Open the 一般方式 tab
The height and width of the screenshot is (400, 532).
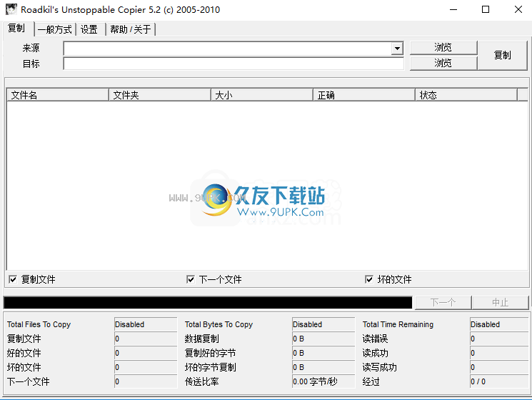click(x=55, y=29)
